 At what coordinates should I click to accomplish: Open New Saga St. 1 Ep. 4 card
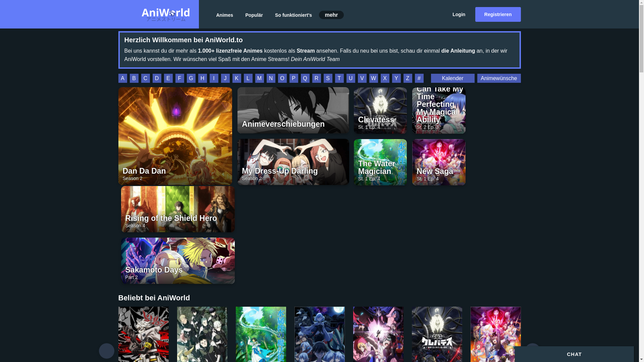(439, 162)
